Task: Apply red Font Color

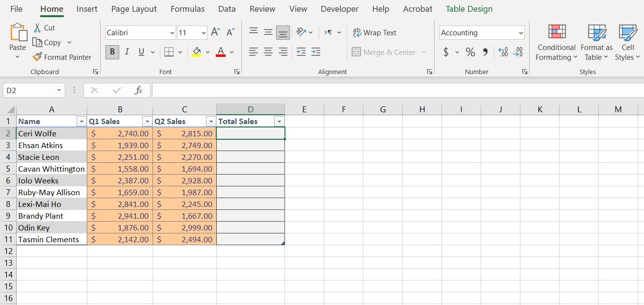Action: (221, 52)
